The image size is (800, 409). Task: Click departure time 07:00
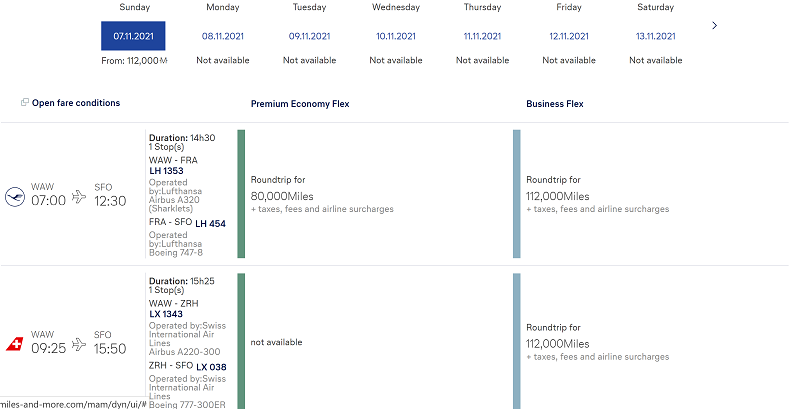coord(48,200)
